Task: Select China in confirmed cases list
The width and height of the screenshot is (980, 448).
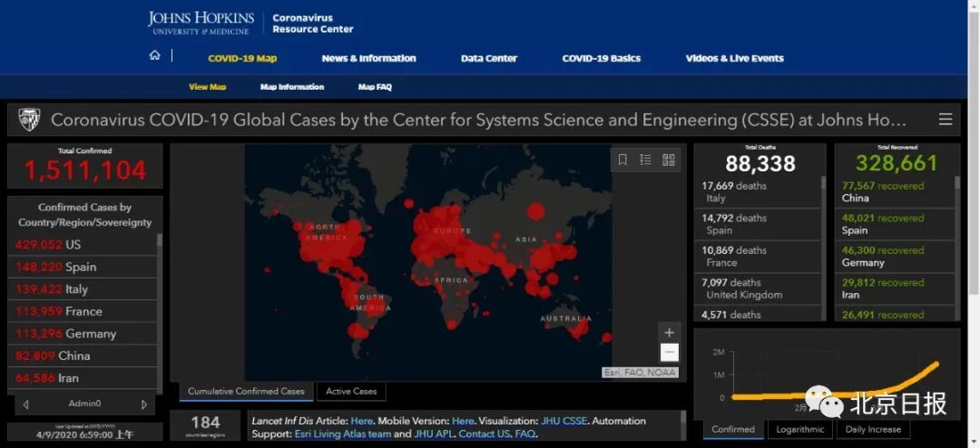Action: click(83, 355)
